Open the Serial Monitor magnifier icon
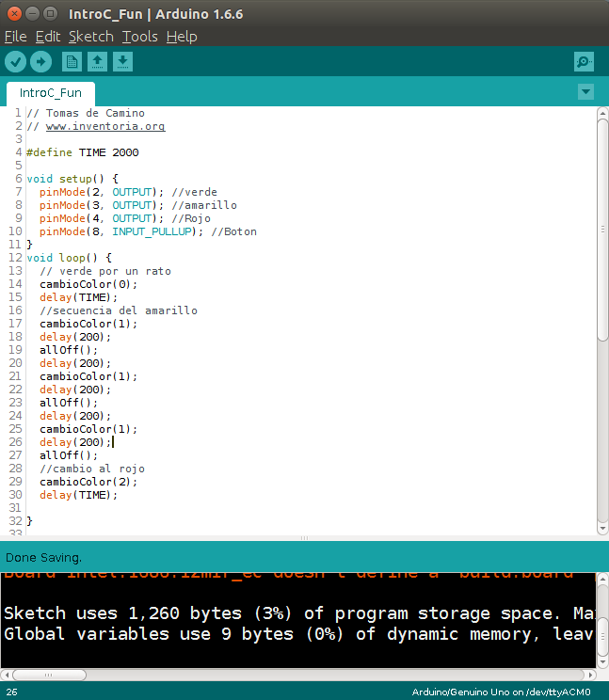The image size is (609, 700). tap(584, 61)
